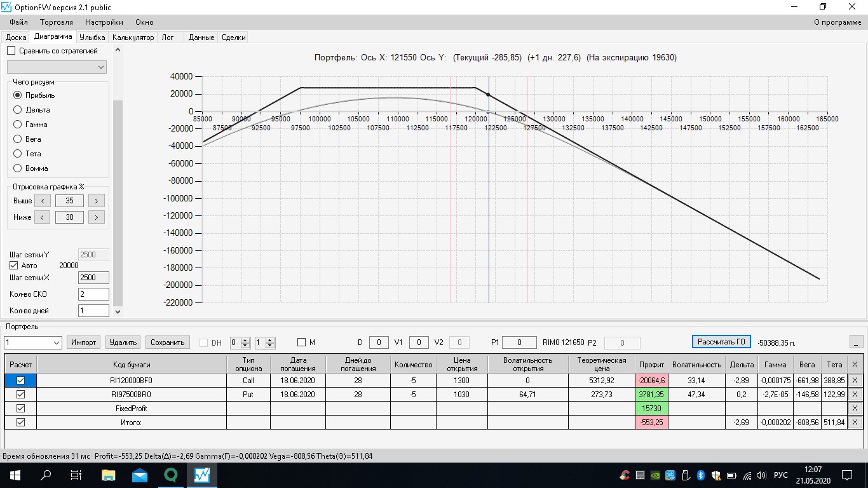Select the Дельта radio button
This screenshot has height=488, width=868.
(x=18, y=110)
